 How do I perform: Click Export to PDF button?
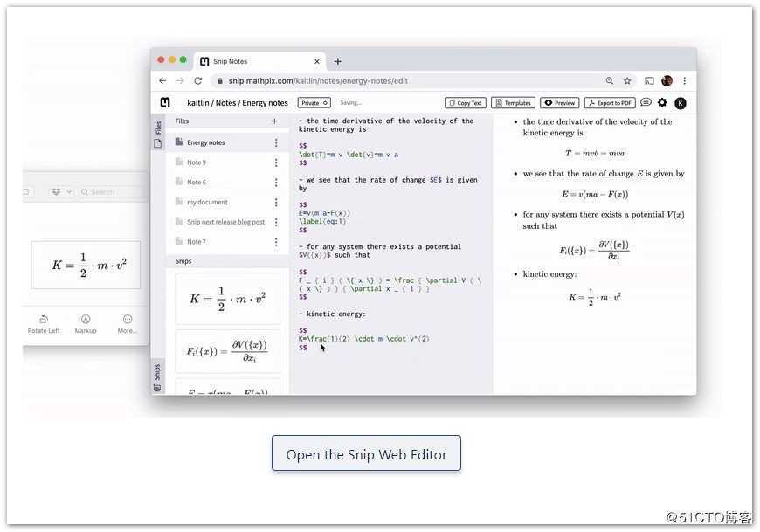click(610, 103)
